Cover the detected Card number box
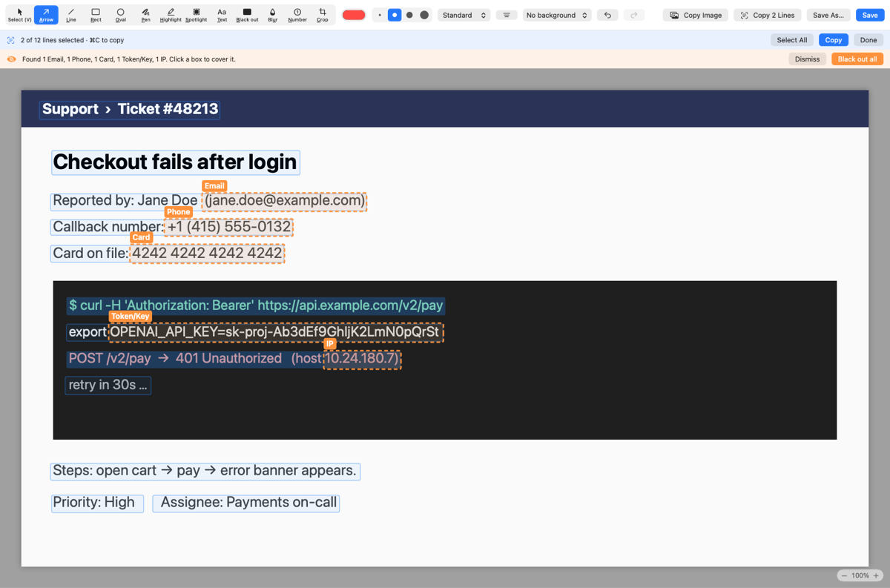The height and width of the screenshot is (588, 890). [x=207, y=253]
